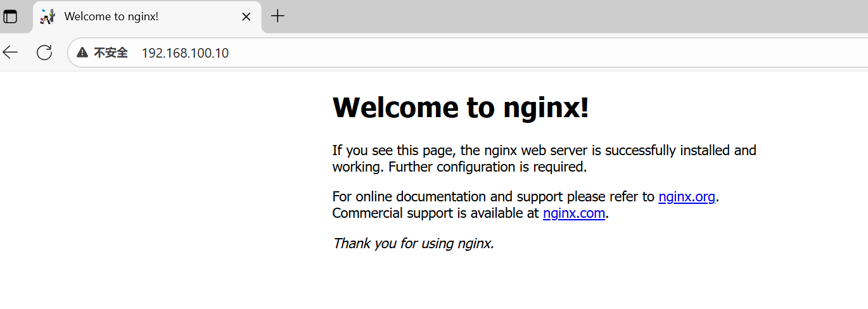The height and width of the screenshot is (309, 868).
Task: Open a new tab with plus button
Action: coord(278,16)
